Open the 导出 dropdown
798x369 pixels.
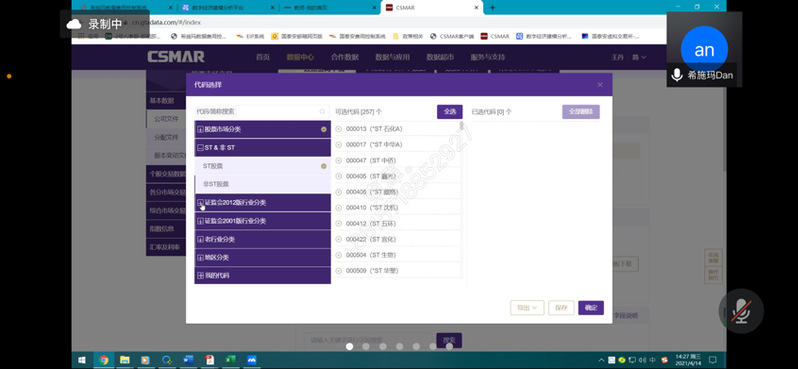point(527,308)
